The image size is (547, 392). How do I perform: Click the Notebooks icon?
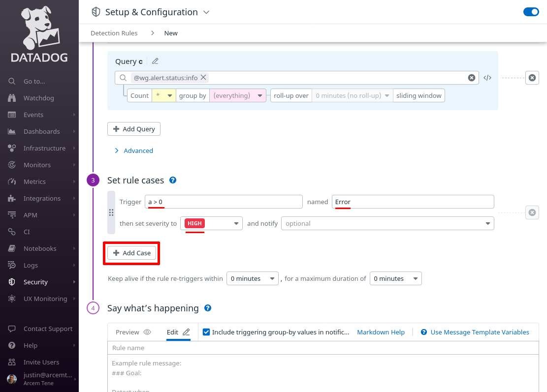coord(12,248)
